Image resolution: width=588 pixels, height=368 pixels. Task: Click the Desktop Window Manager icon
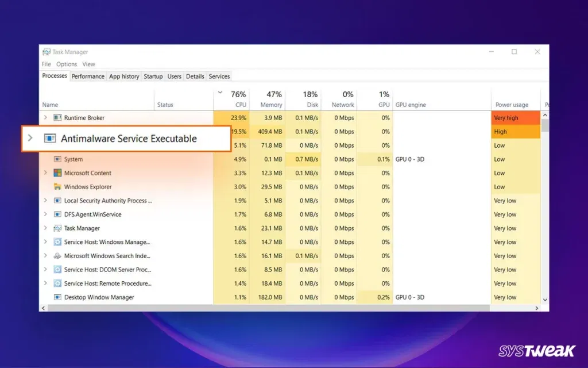tap(57, 297)
